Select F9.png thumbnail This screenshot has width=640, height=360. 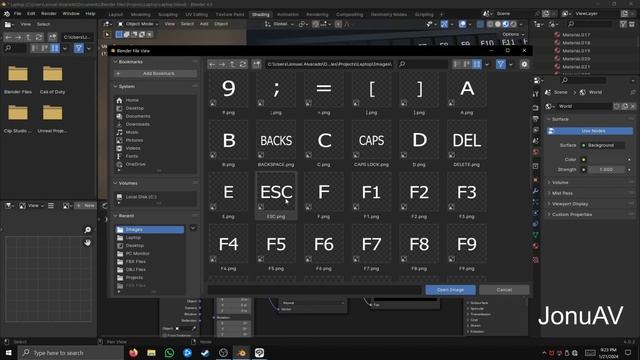pos(467,247)
